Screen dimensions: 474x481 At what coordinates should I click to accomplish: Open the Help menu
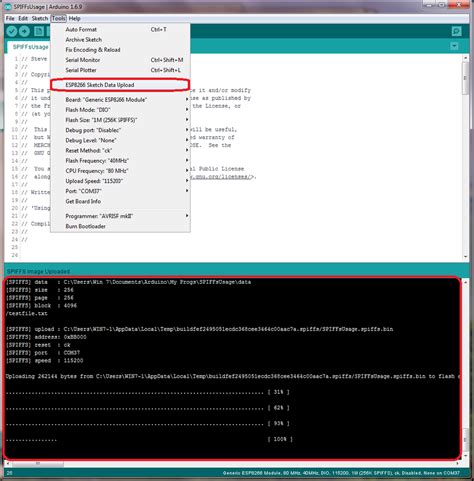coord(75,18)
